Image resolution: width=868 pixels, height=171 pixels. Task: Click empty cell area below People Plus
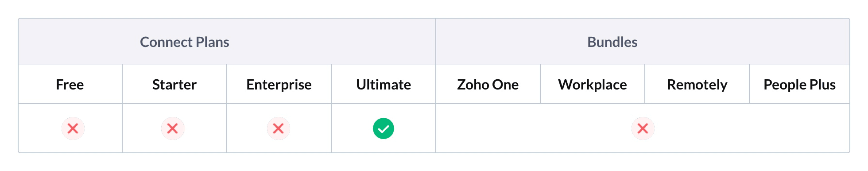pos(800,128)
